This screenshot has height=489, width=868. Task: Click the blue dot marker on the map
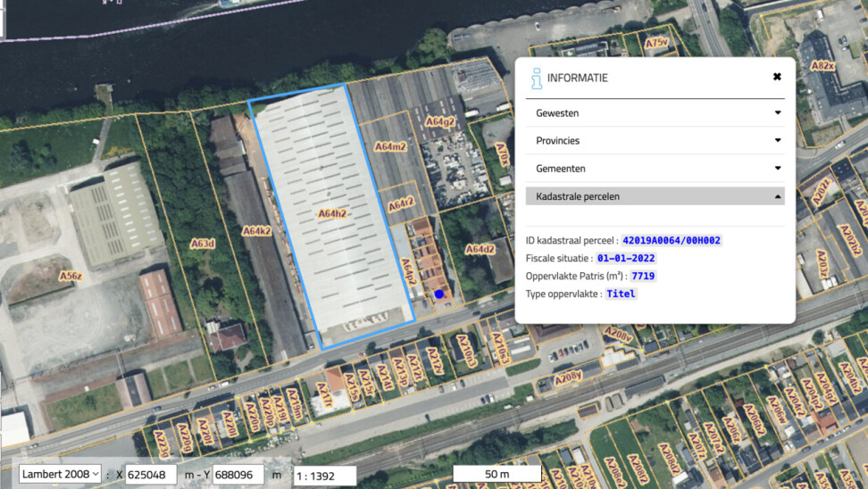tap(438, 294)
